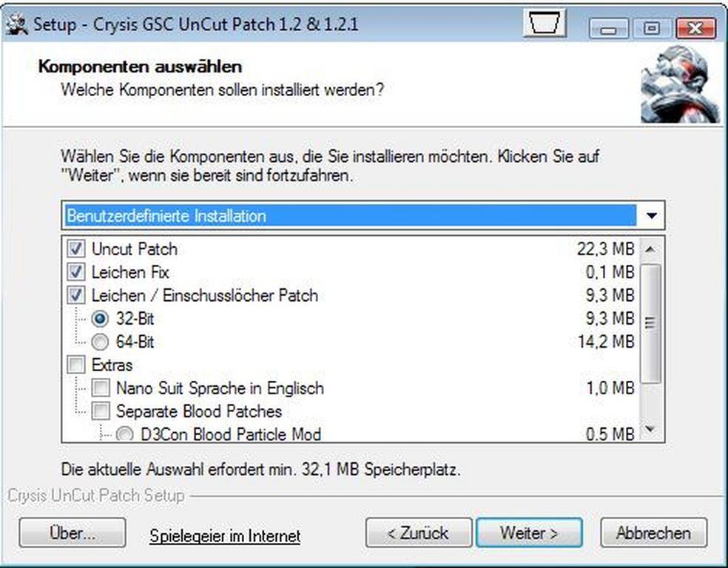Open the Spielegeier im Internet link
The image size is (728, 568).
(x=225, y=536)
